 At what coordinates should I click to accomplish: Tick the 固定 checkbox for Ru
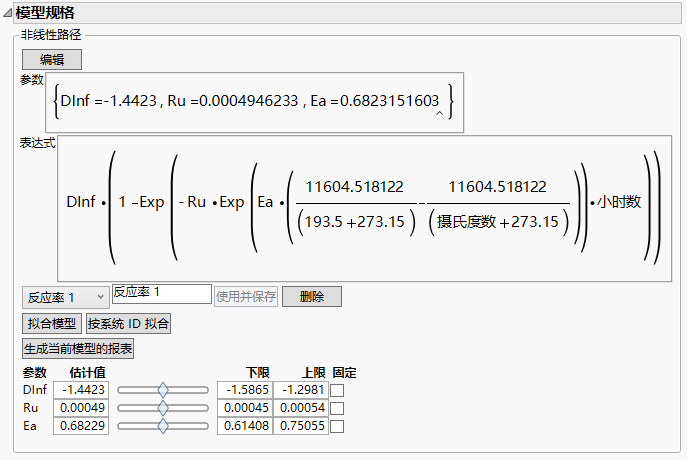337,408
